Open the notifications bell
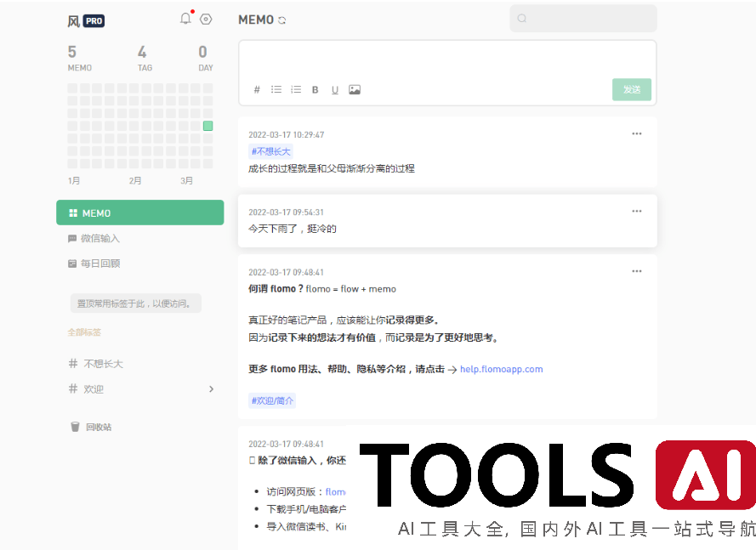The height and width of the screenshot is (550, 756). 185,19
